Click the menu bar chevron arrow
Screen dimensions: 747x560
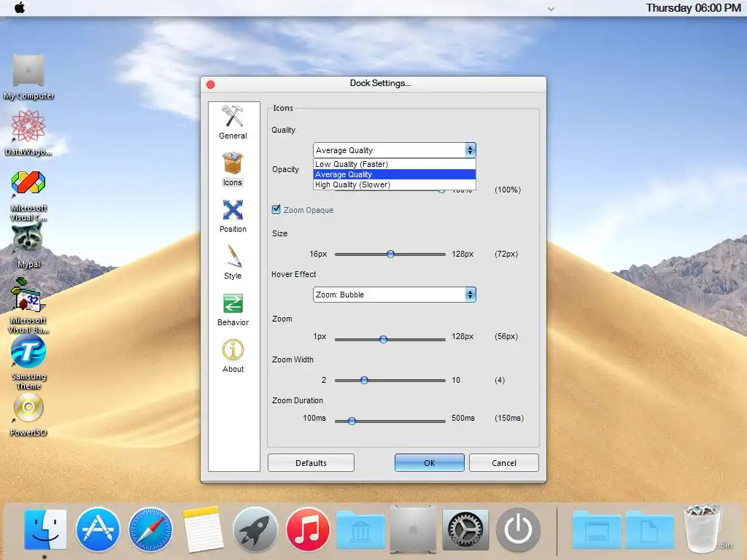coord(551,9)
